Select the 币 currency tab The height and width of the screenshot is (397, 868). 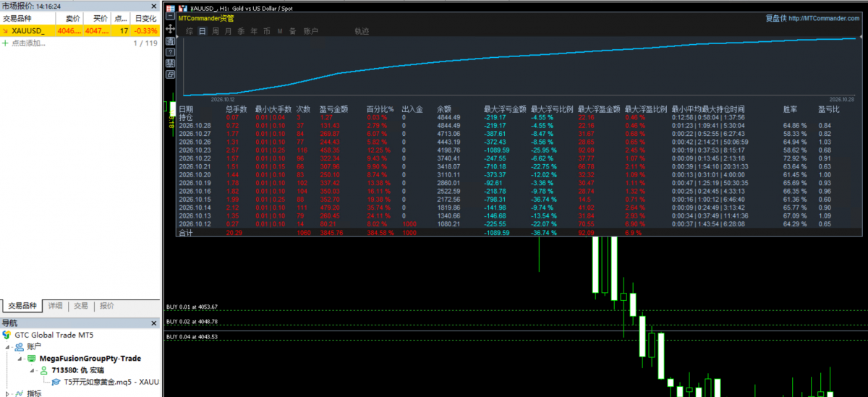click(267, 31)
